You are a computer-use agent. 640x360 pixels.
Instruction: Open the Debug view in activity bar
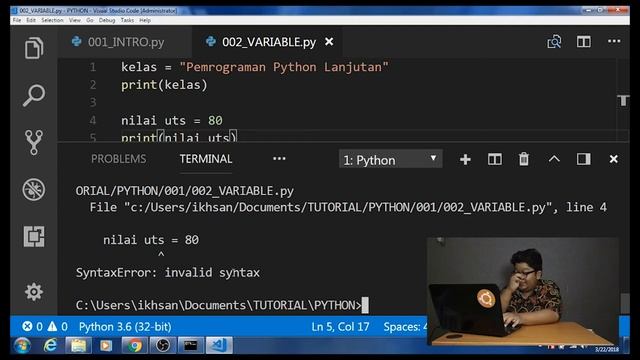pos(34,189)
